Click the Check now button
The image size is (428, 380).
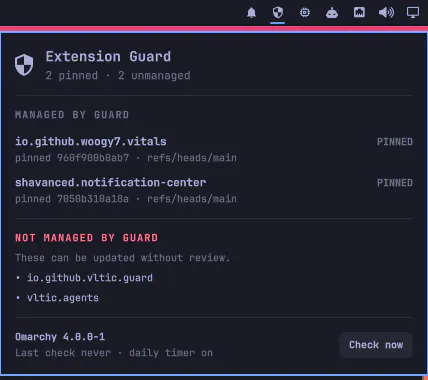tap(376, 345)
